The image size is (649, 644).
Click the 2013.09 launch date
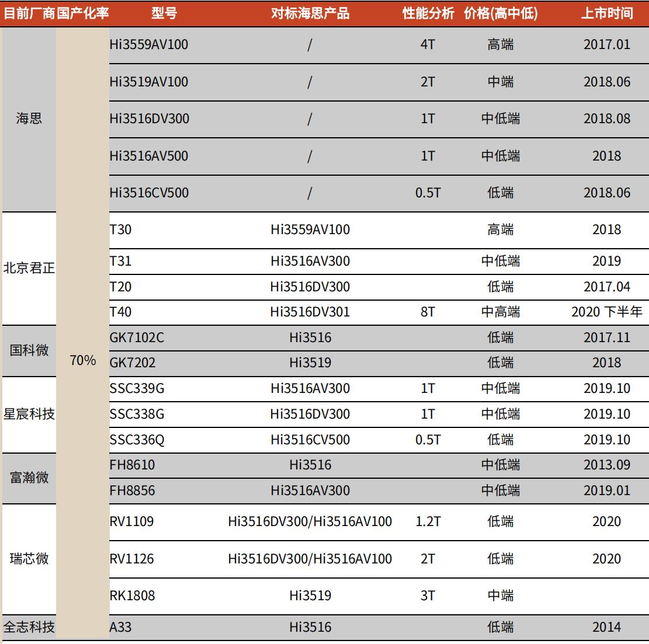pos(607,465)
